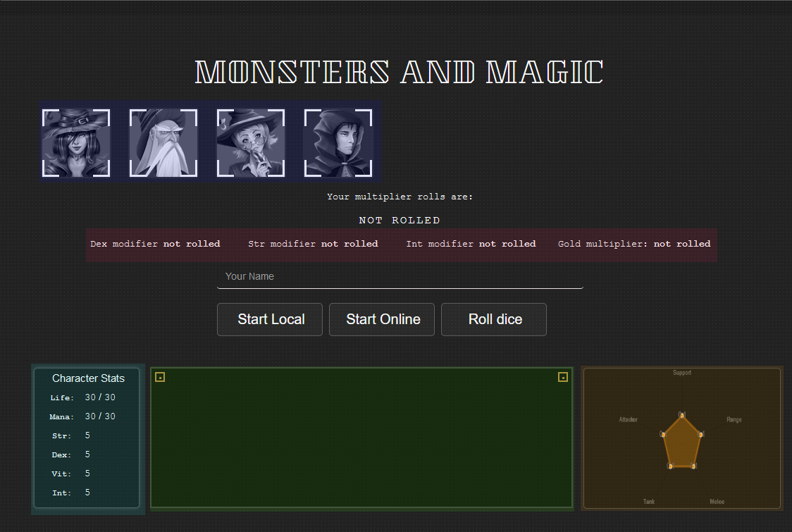Image resolution: width=792 pixels, height=532 pixels.
Task: Click the Support point on radar chart
Action: (x=682, y=415)
